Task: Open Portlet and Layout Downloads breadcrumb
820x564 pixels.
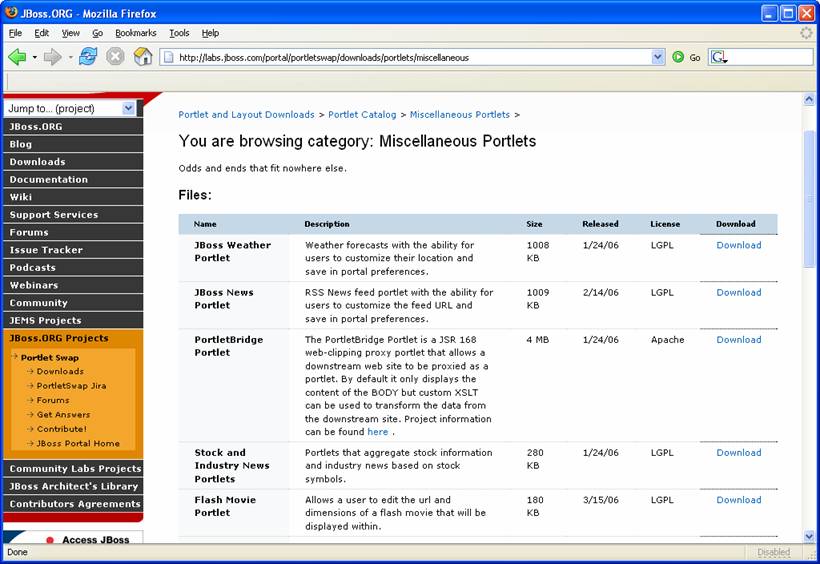Action: pos(246,115)
